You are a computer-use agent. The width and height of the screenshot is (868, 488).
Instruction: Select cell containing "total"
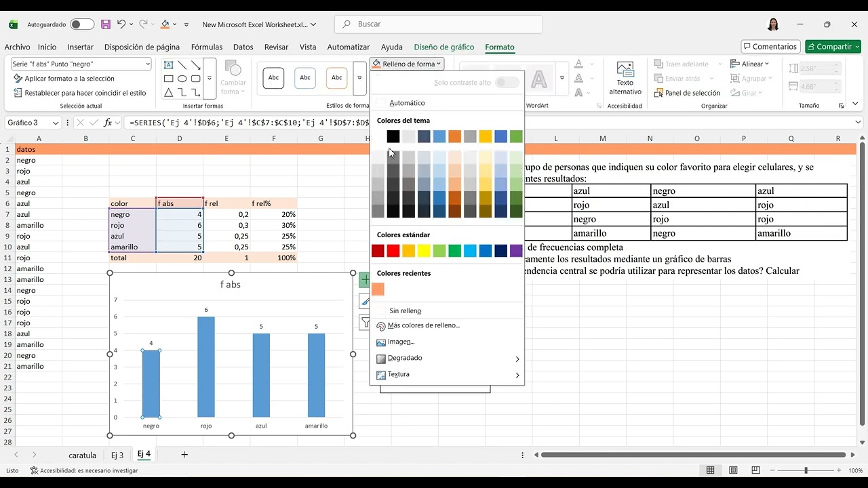[133, 258]
